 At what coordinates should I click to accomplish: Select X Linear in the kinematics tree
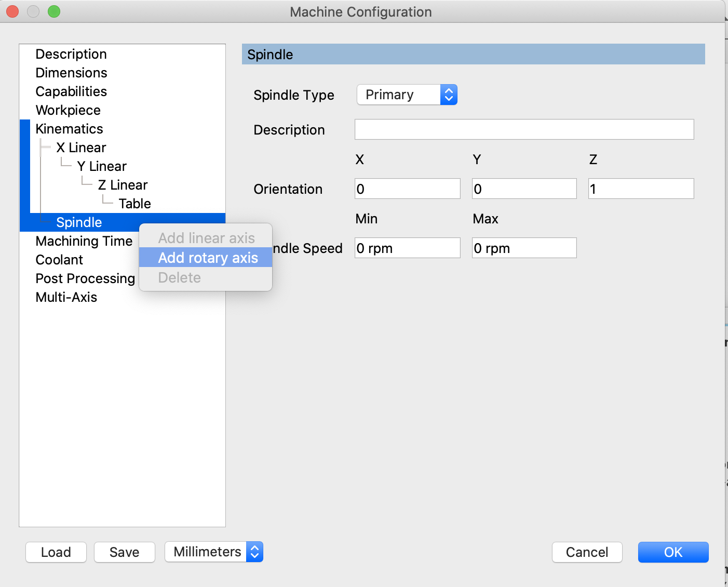coord(80,148)
